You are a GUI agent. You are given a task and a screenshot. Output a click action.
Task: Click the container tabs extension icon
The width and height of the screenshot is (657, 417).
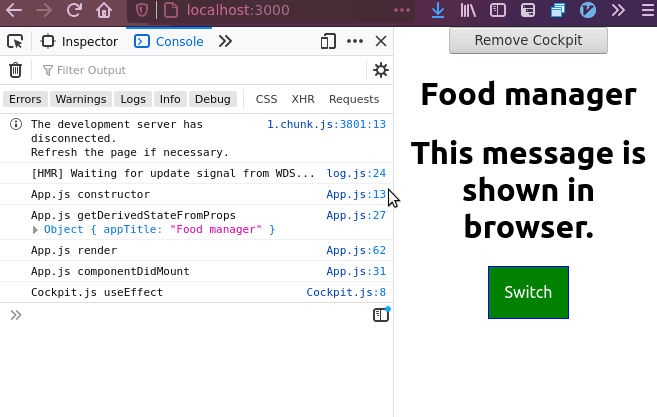point(528,10)
